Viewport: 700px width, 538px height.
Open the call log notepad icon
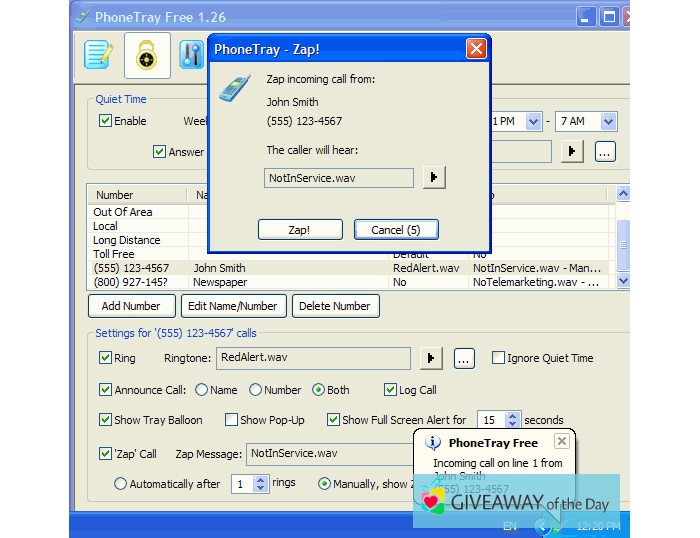(98, 55)
